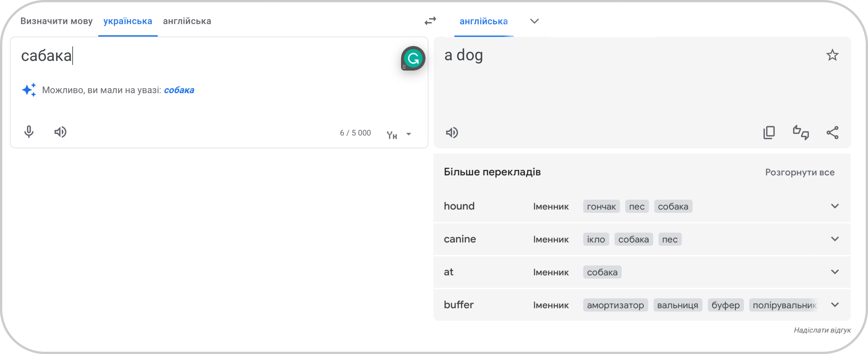Select англійська target language tab
868x354 pixels.
pos(484,21)
